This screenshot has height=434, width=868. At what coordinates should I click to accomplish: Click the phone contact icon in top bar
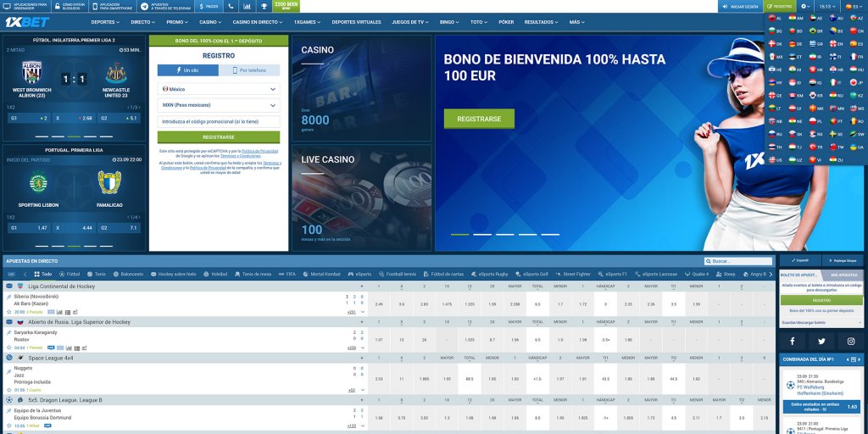coord(230,7)
